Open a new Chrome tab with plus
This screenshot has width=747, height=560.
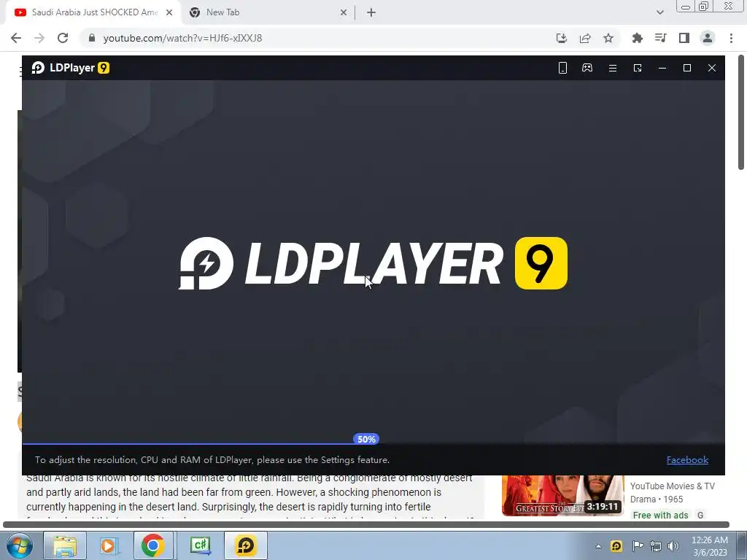pos(371,12)
